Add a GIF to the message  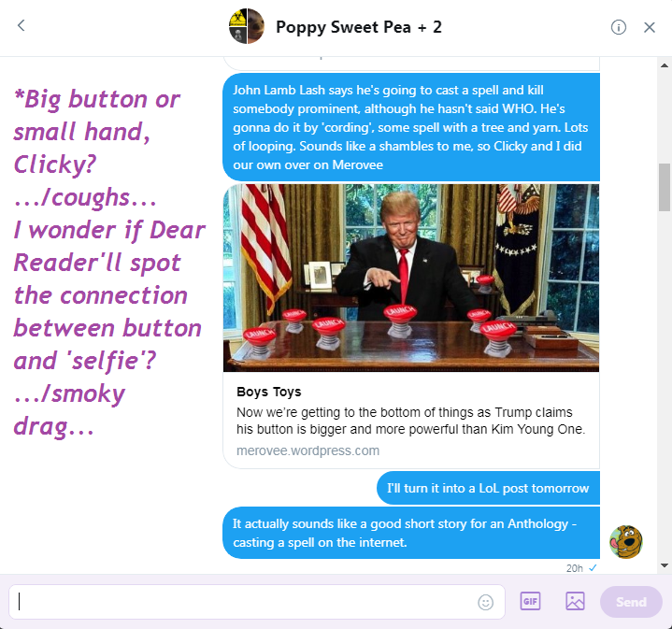pos(530,601)
